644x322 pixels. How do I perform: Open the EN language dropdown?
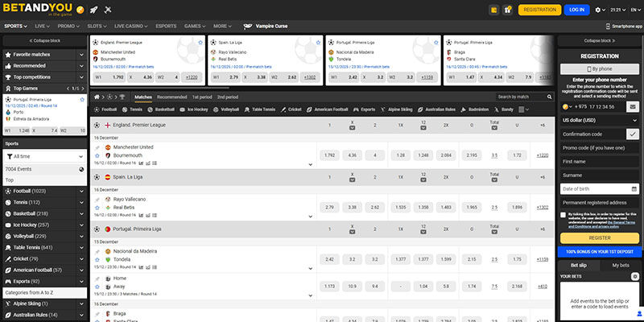pyautogui.click(x=636, y=10)
